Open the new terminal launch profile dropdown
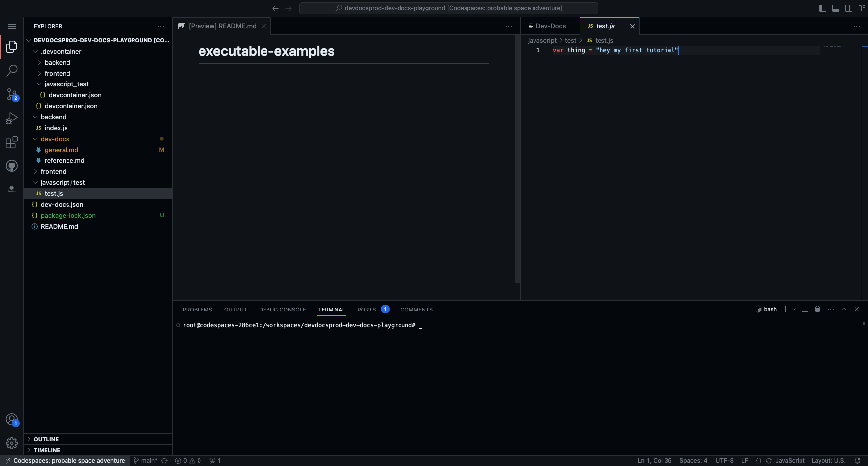Viewport: 868px width, 466px height. [x=794, y=309]
